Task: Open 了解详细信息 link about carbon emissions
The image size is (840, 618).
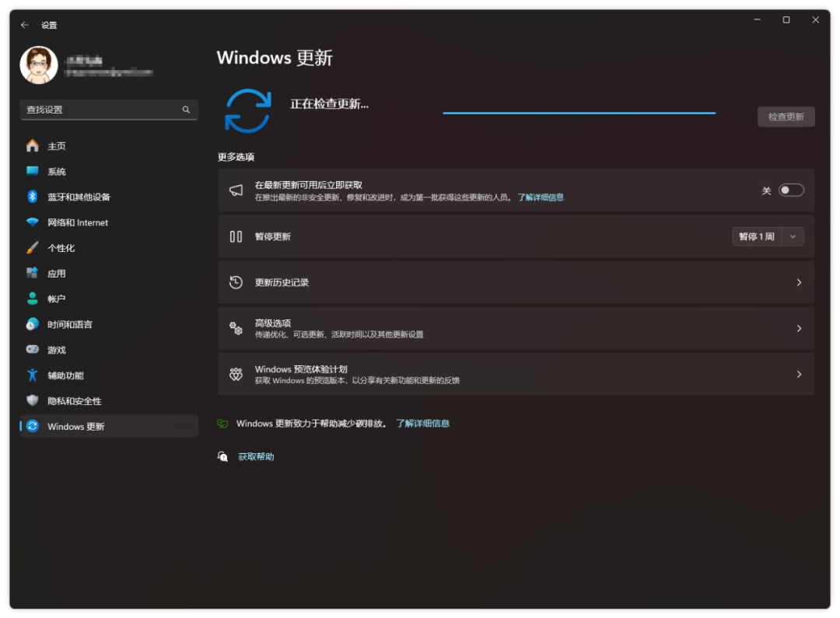Action: (422, 424)
